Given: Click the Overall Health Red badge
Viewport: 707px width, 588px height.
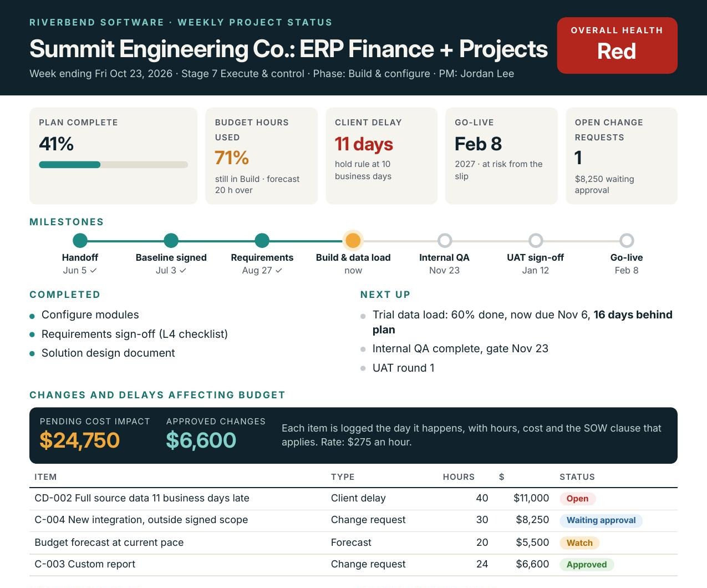Looking at the screenshot, I should (617, 45).
